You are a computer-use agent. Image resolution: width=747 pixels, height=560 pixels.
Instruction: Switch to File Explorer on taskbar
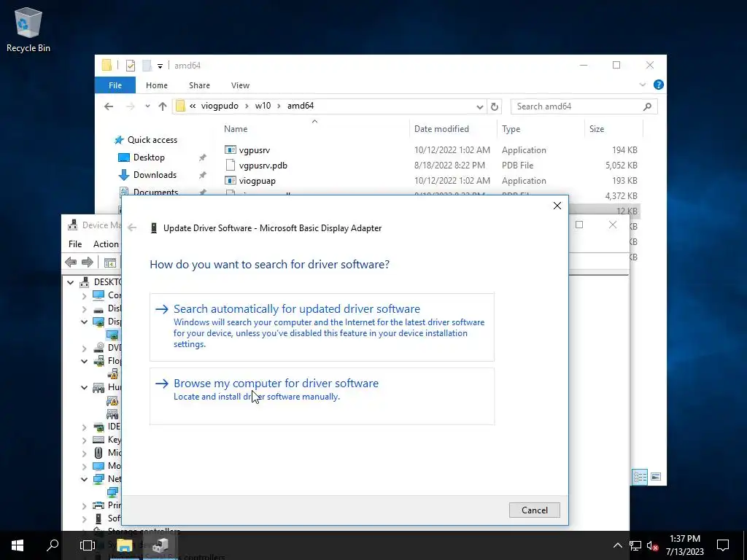coord(124,545)
